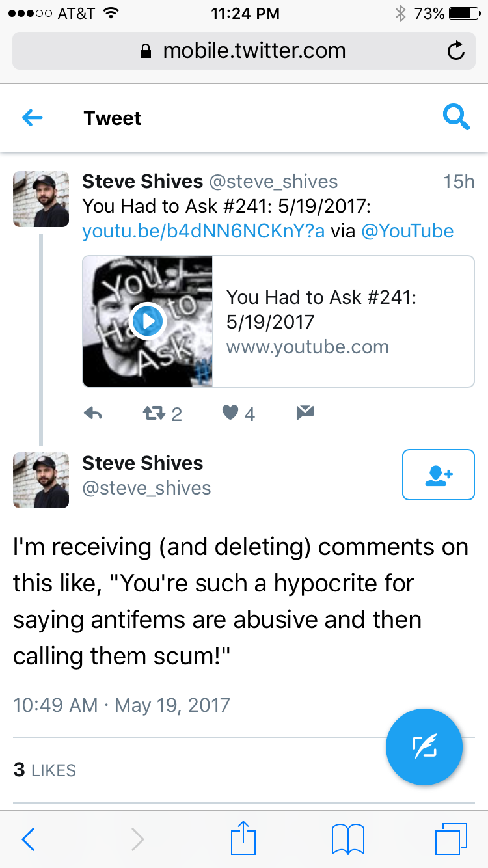Image resolution: width=488 pixels, height=868 pixels.
Task: Compose a new tweet with floating quill button
Action: click(424, 748)
